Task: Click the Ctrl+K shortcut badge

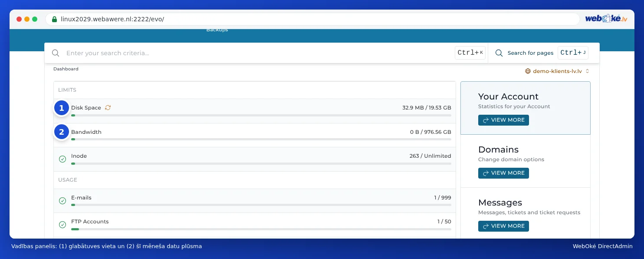Action: pyautogui.click(x=470, y=53)
